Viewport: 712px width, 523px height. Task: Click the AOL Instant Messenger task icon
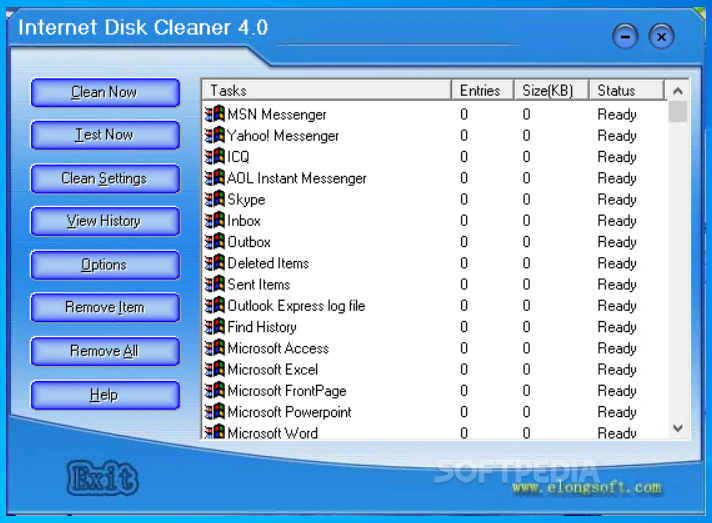215,178
